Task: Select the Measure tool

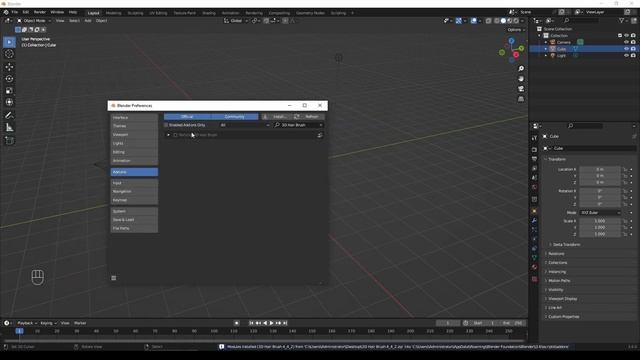Action: point(9,127)
